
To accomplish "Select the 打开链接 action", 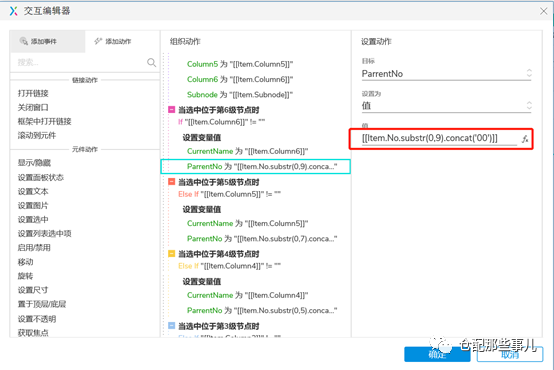I will [x=33, y=93].
